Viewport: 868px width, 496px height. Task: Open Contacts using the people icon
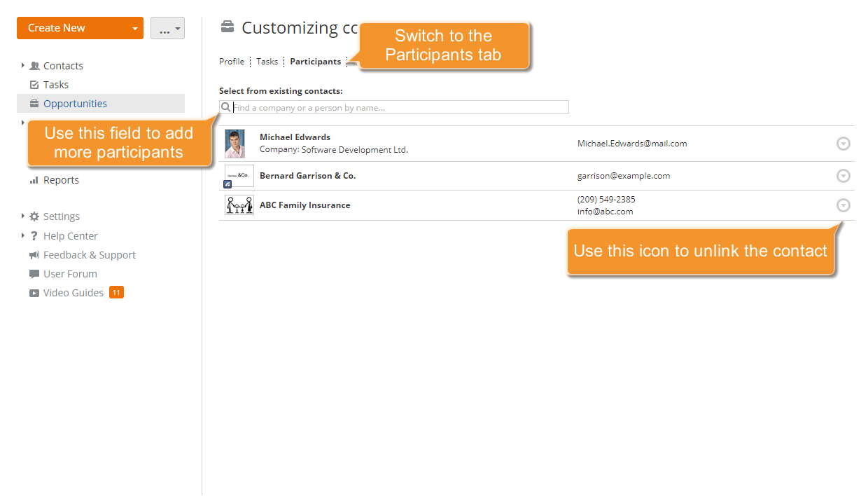35,65
